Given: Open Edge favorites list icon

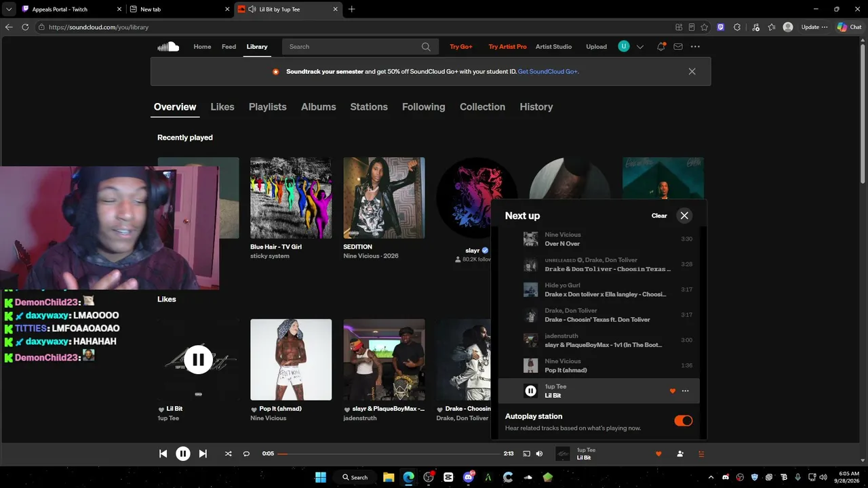Looking at the screenshot, I should click(x=772, y=27).
